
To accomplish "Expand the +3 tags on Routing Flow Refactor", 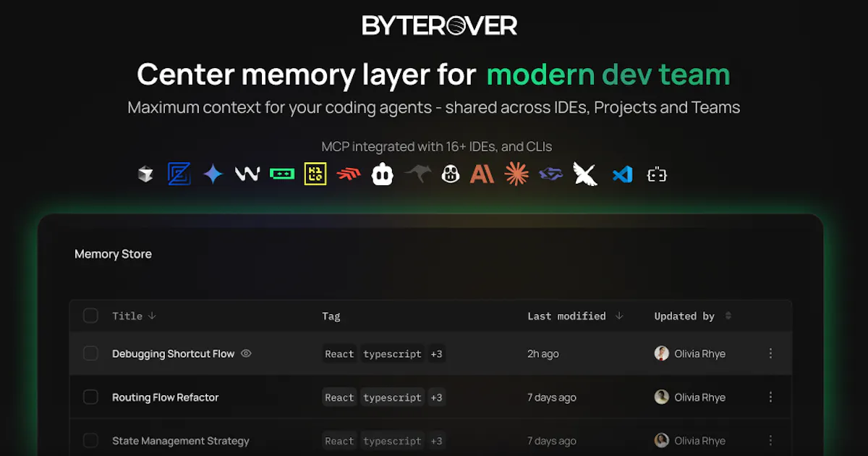I will [x=436, y=397].
